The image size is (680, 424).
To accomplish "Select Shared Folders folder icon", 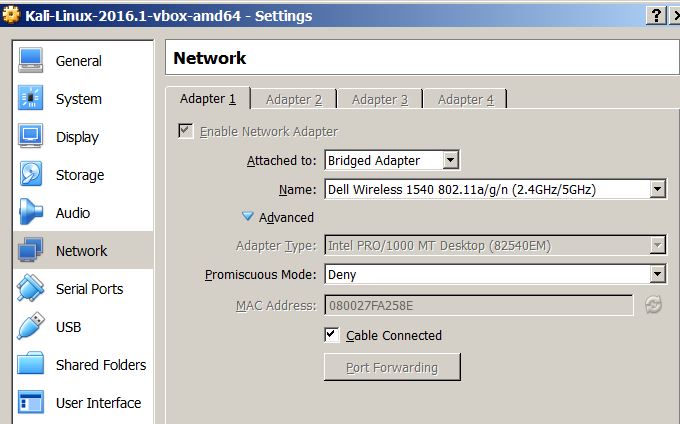I will coord(31,365).
